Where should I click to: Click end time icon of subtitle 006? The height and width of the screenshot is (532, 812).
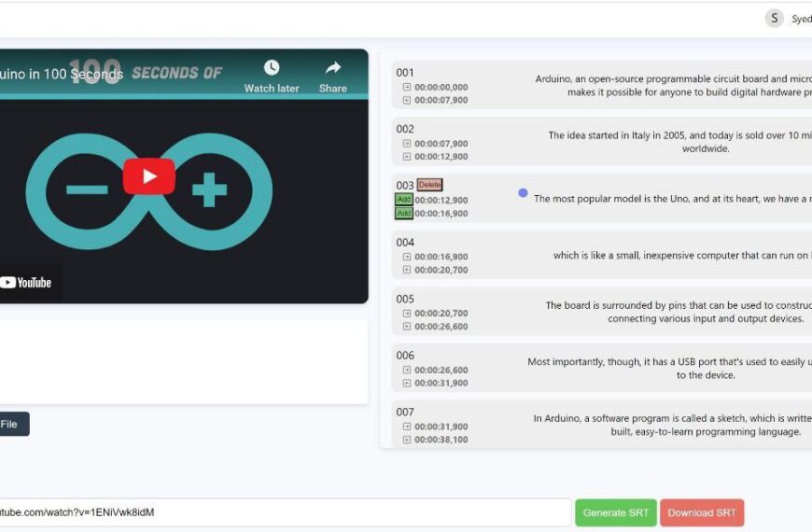[x=406, y=384]
